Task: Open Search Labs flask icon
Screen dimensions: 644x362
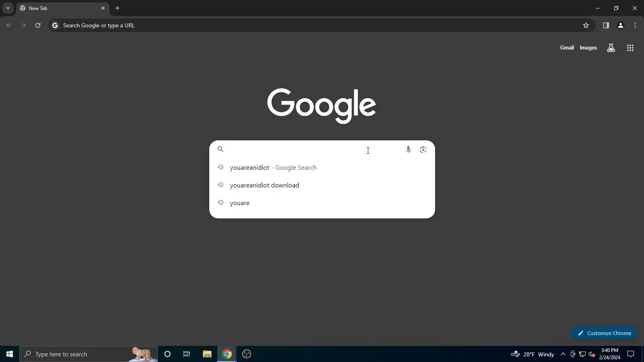Action: point(611,48)
